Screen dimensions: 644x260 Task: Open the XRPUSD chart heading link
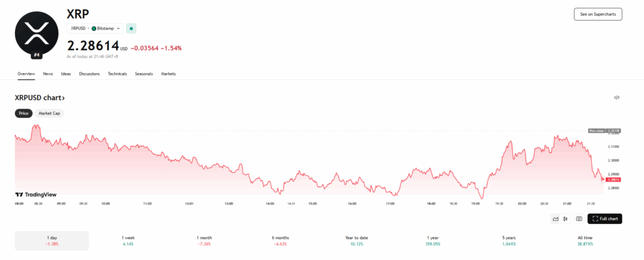[40, 98]
